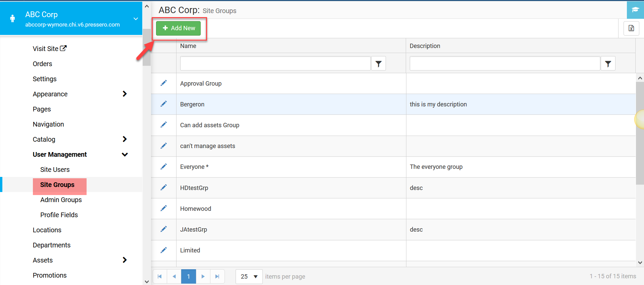Click 'The everyone group' description cell
This screenshot has width=644, height=285.
pos(521,167)
